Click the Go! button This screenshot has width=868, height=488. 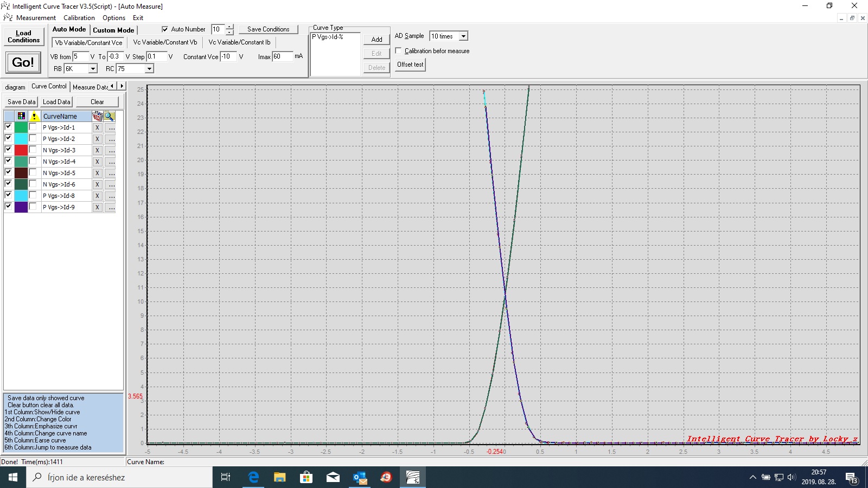23,62
